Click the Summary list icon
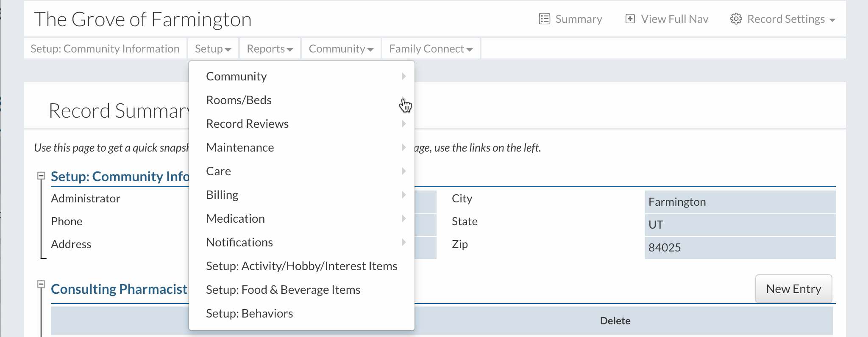The image size is (868, 337). pos(544,19)
